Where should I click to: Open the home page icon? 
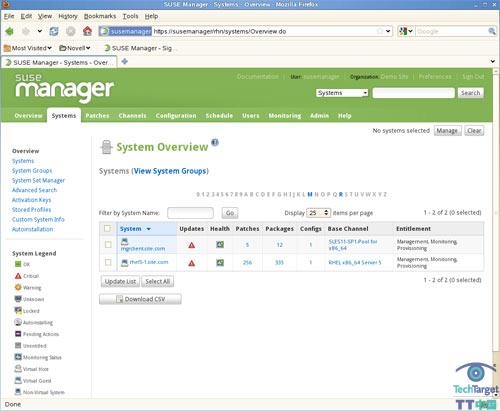[x=87, y=31]
